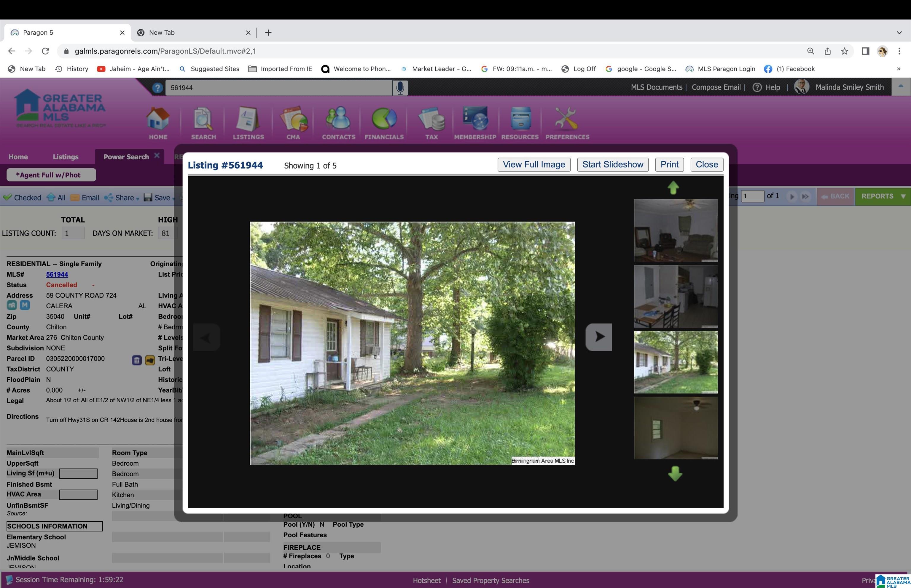Click the Financials pie chart icon
Image resolution: width=911 pixels, height=588 pixels.
384,119
